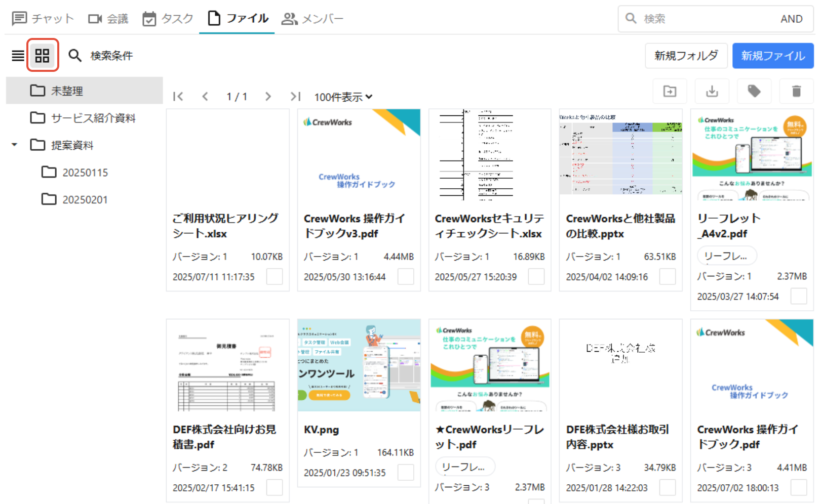
Task: Check DFE株式会社様お取引内容.pptx checkbox
Action: (x=668, y=487)
